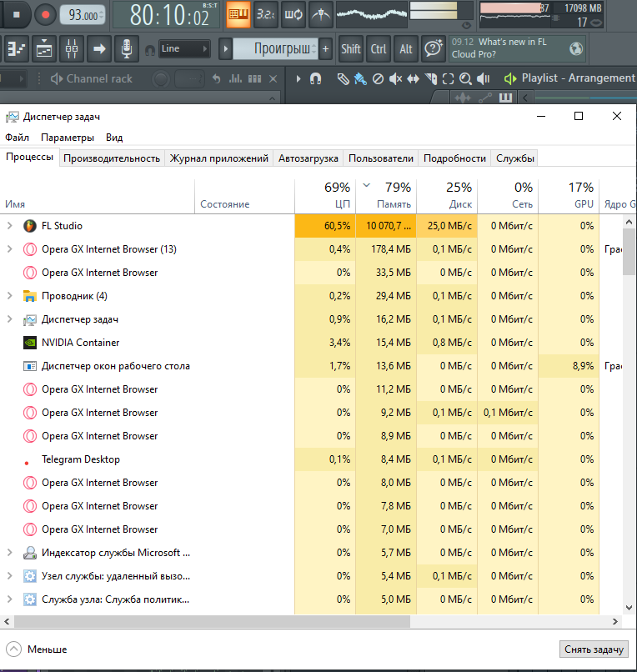Click the microphone audio recording icon

coord(126,49)
